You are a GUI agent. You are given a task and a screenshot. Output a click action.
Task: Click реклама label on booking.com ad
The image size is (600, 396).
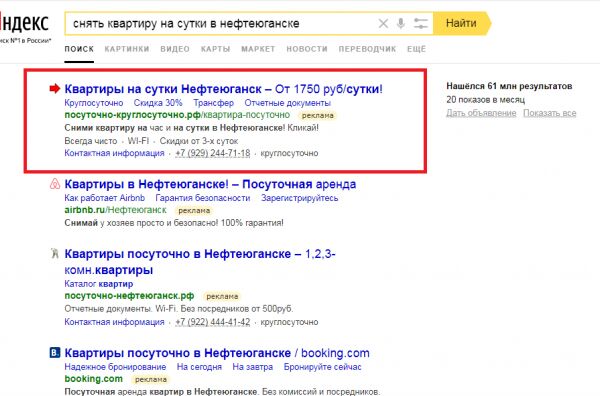click(x=151, y=379)
